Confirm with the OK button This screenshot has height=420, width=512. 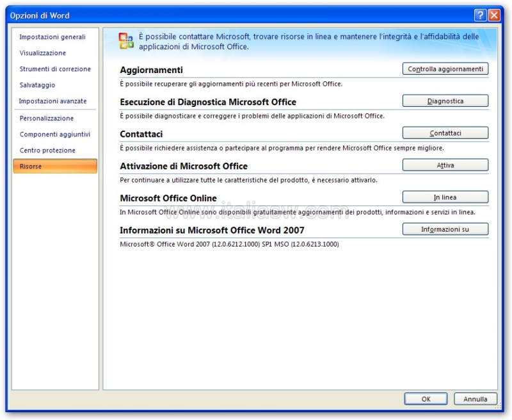coord(426,399)
